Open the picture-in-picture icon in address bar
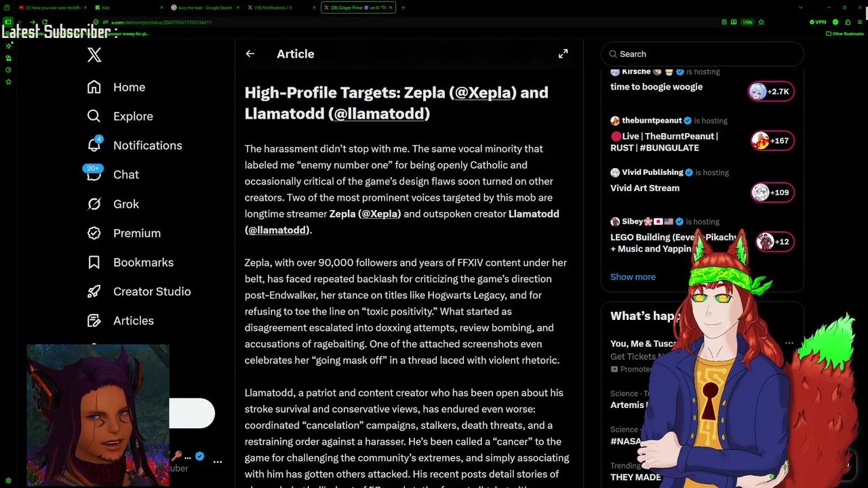Screen dimensions: 868x488 (x=734, y=22)
